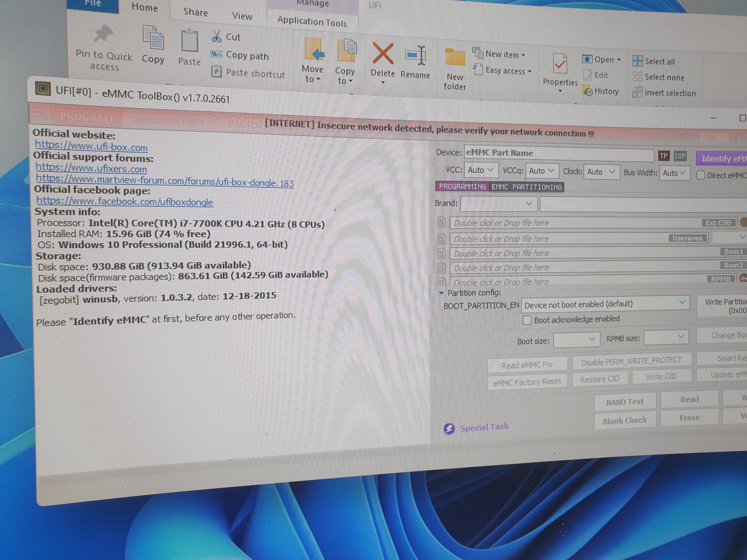This screenshot has height=560, width=747.
Task: Click the Open icon in ribbon
Action: coord(587,59)
